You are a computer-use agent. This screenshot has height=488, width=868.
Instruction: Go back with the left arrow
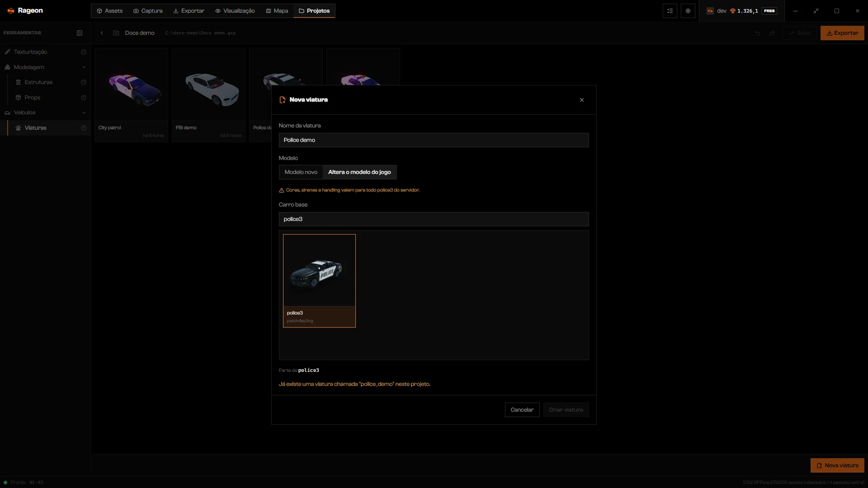click(x=102, y=33)
